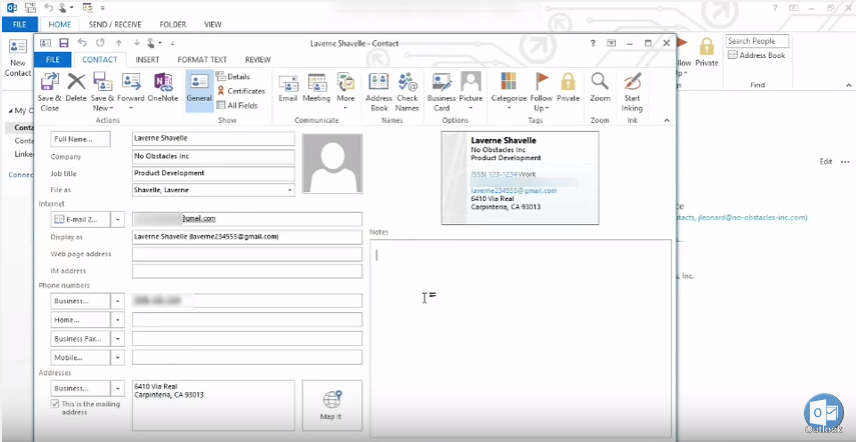Open the More communicate options
Image resolution: width=856 pixels, height=442 pixels.
[346, 91]
